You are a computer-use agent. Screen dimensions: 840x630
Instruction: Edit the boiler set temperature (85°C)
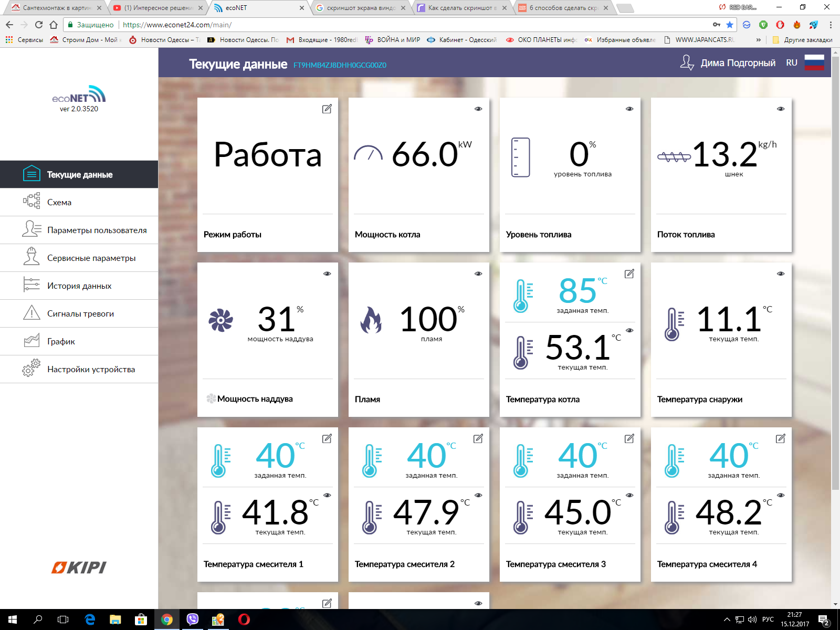(629, 274)
